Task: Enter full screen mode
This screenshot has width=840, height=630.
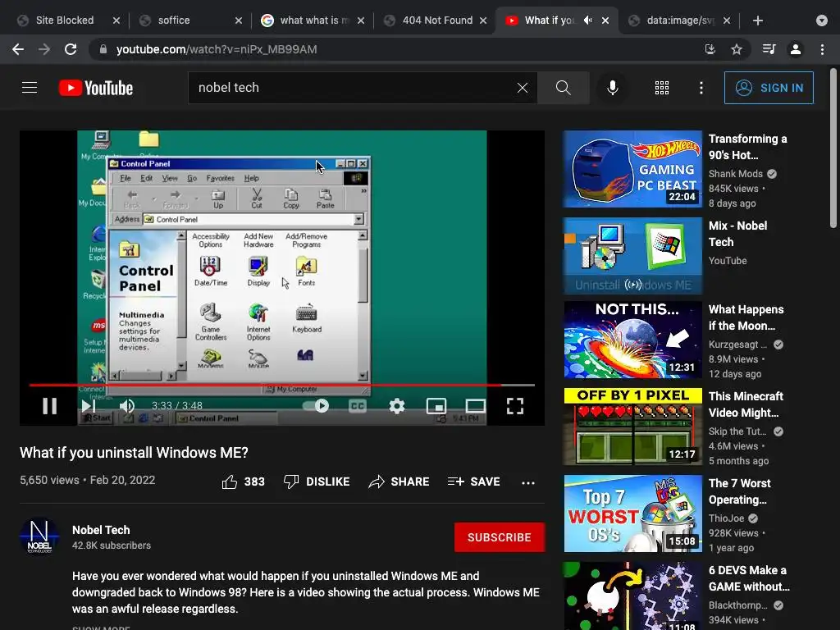Action: [515, 406]
